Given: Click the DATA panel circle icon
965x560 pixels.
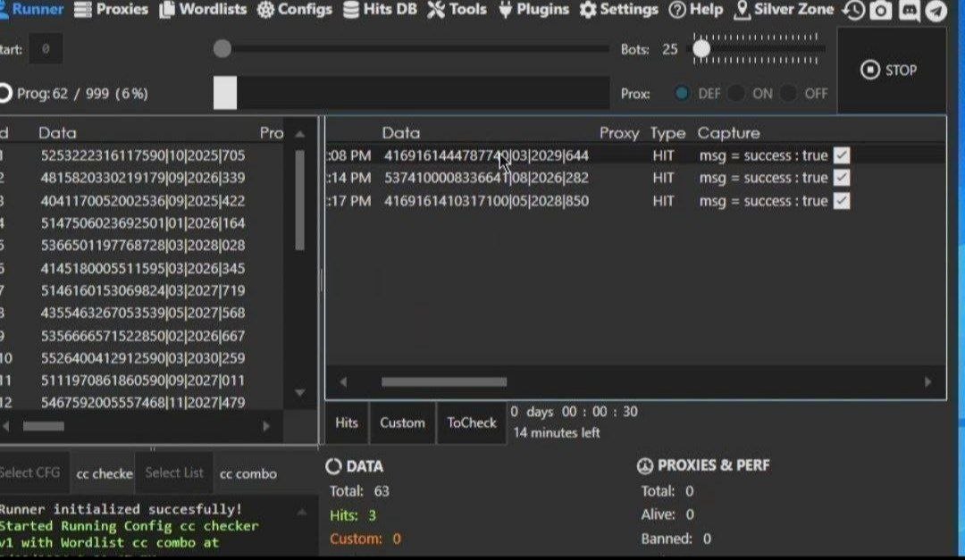Looking at the screenshot, I should [x=333, y=466].
